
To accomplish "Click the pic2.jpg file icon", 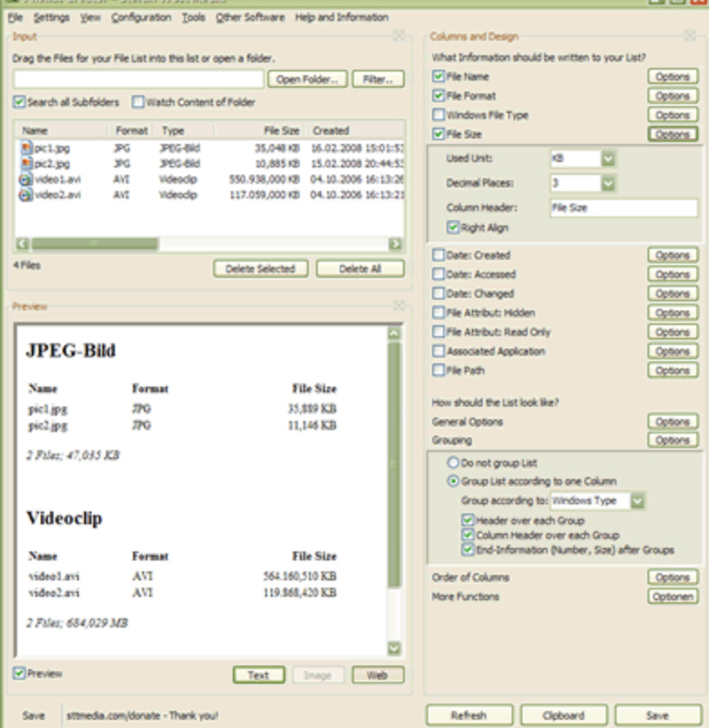I will (x=26, y=163).
